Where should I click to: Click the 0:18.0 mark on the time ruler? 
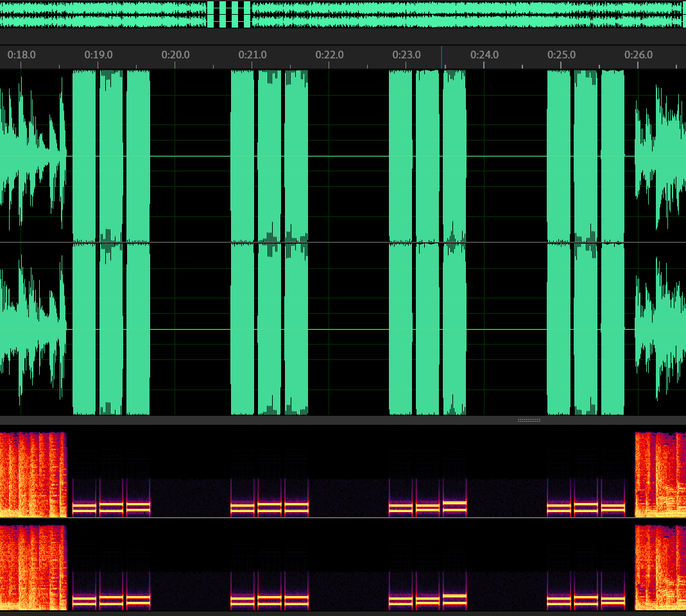[21, 55]
